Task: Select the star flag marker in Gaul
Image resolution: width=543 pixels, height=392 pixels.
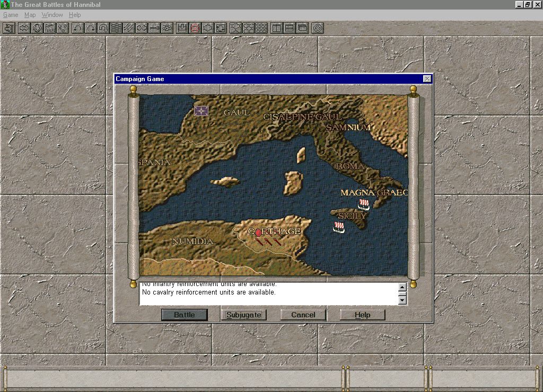Action: click(201, 111)
